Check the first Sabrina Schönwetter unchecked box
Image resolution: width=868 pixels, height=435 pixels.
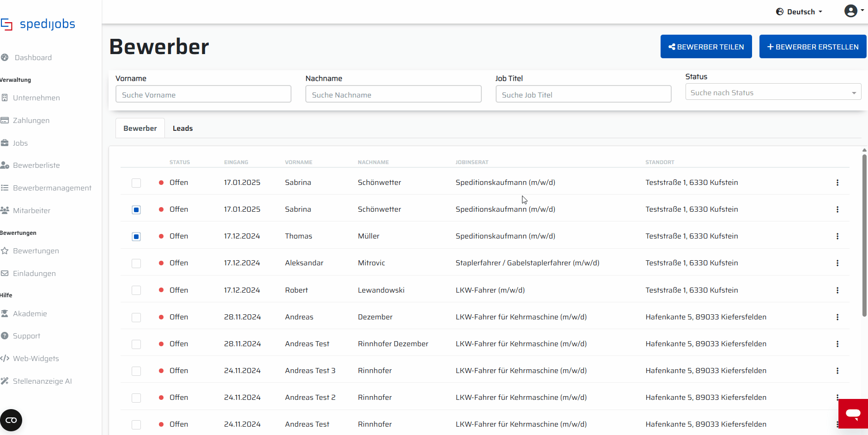pyautogui.click(x=136, y=183)
